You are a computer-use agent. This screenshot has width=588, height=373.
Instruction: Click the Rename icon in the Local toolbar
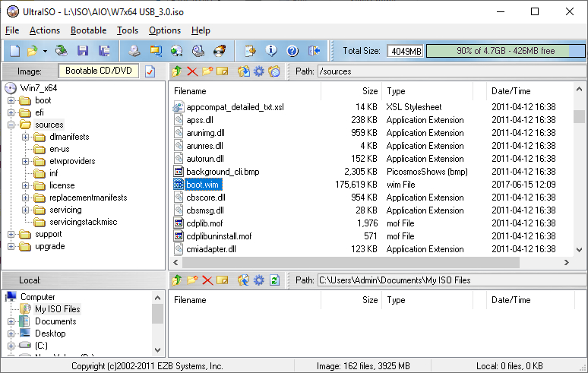click(223, 280)
